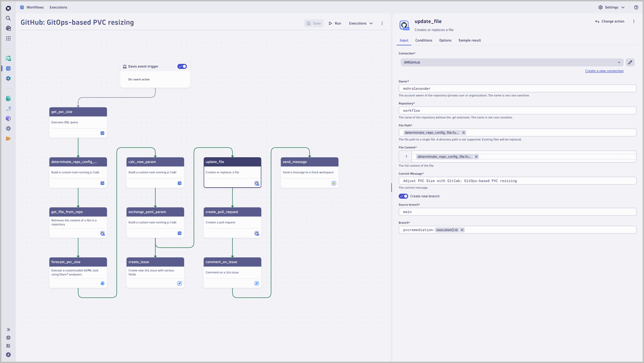Open the green database app icon
644x363 pixels.
[8, 98]
